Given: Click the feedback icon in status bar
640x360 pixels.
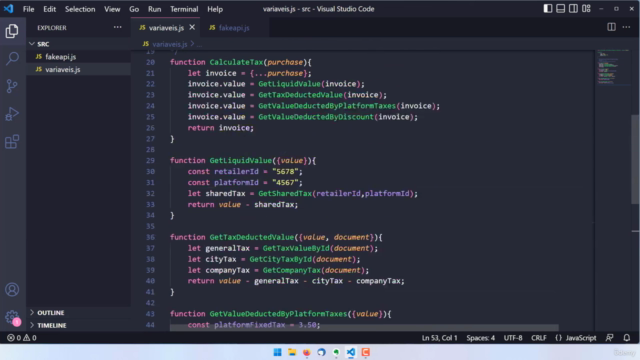Looking at the screenshot, I should coord(609,338).
